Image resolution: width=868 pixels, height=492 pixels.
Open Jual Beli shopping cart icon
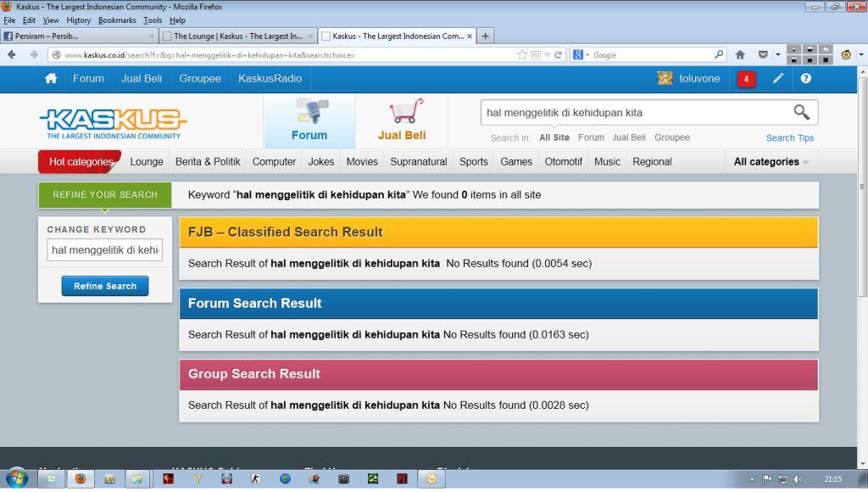coord(402,120)
